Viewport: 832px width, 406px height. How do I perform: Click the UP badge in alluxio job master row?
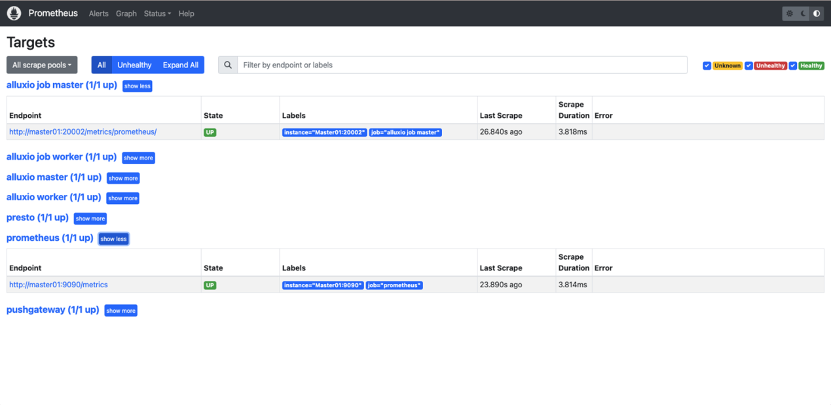pyautogui.click(x=210, y=132)
